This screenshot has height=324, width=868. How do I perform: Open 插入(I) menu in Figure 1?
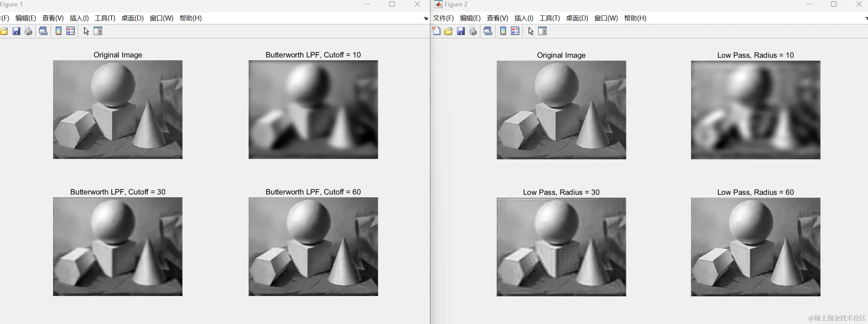[x=79, y=18]
